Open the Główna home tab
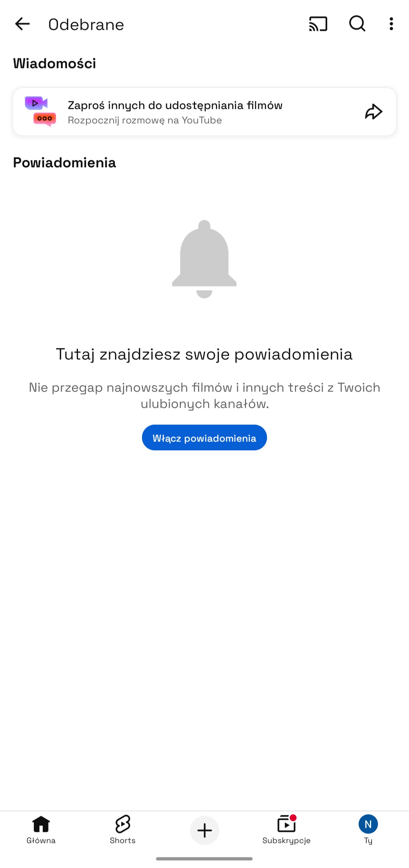Image resolution: width=409 pixels, height=868 pixels. [x=41, y=830]
